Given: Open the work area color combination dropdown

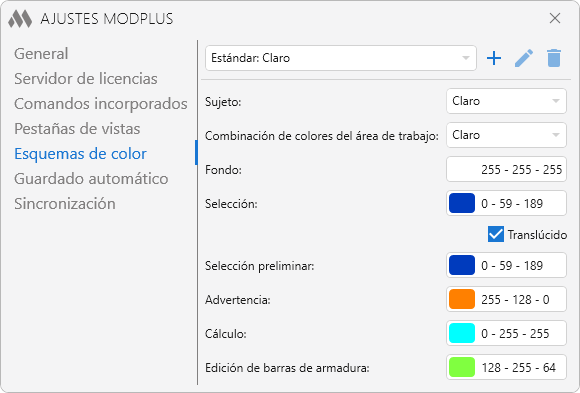Looking at the screenshot, I should point(506,135).
